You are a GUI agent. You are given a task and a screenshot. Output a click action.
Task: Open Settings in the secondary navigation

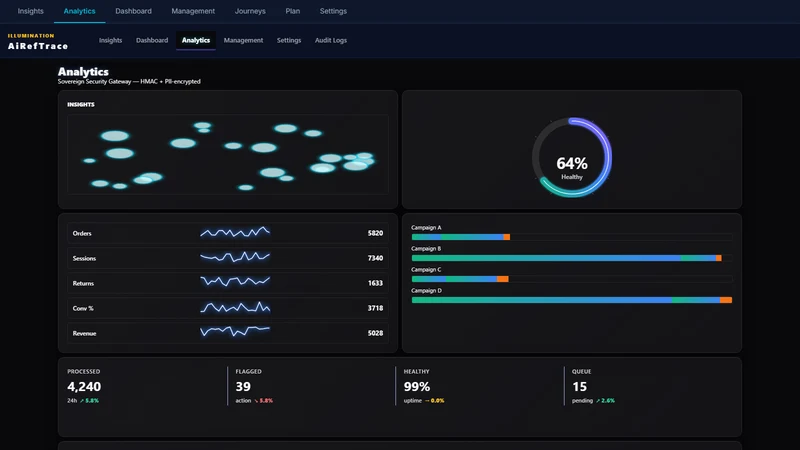289,40
